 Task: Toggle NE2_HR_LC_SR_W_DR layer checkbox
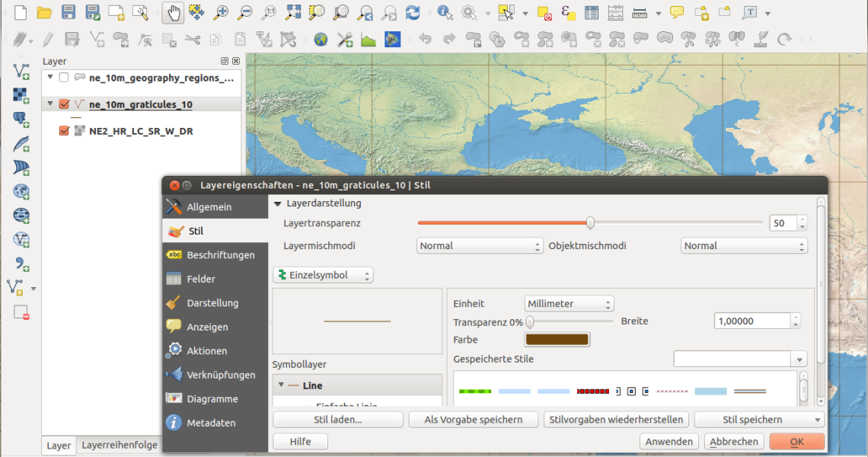pos(64,131)
